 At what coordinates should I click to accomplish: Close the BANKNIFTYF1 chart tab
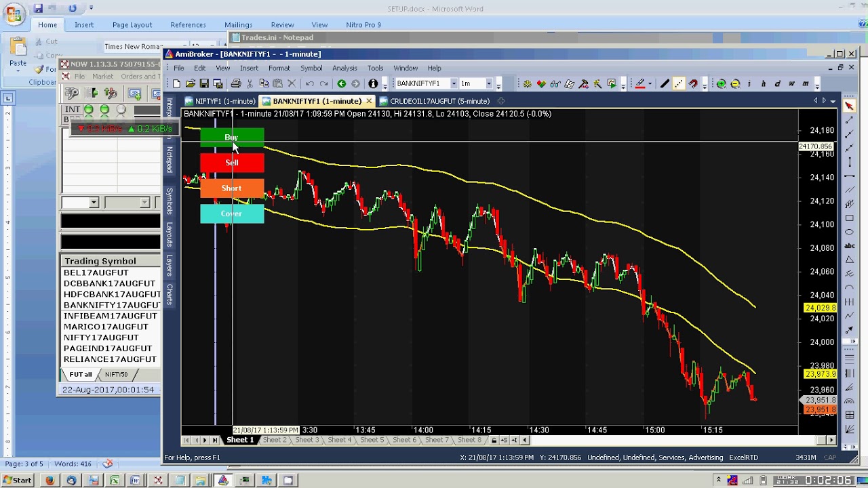pos(369,101)
